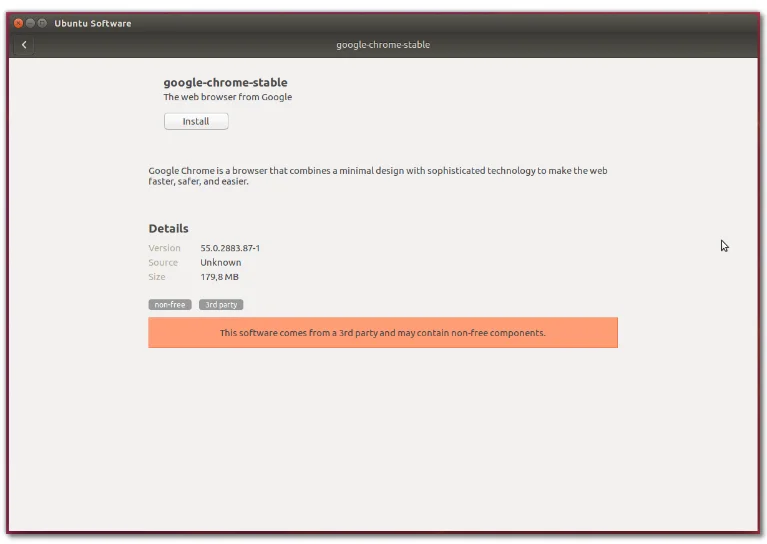Click the orange 3rd party warning banner
Screen dimensions: 767x544
383,333
